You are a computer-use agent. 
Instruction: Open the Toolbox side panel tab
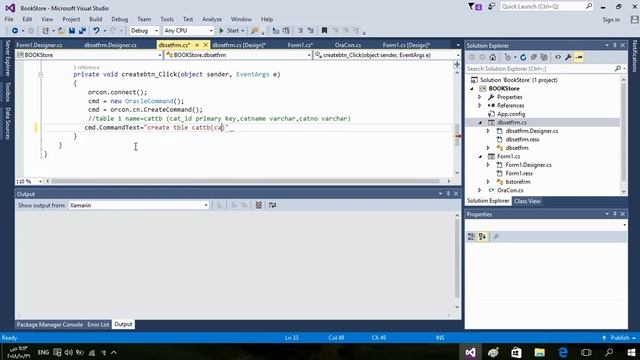point(7,91)
